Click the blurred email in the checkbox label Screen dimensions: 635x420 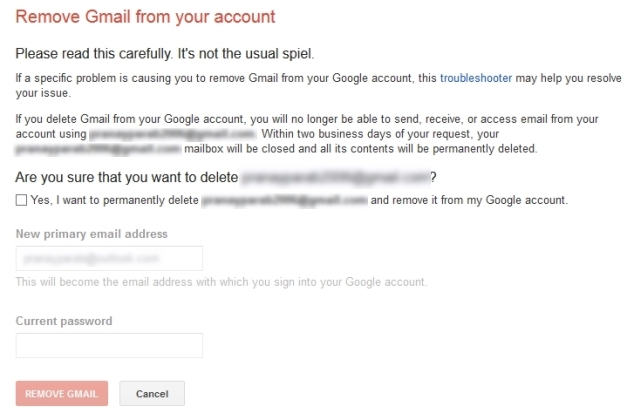284,200
